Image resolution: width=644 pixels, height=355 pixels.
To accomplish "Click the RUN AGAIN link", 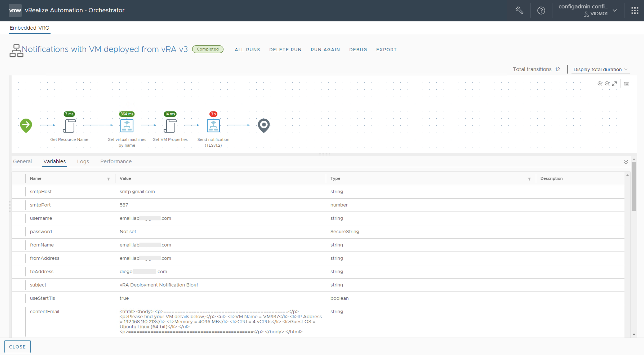I will (x=325, y=50).
